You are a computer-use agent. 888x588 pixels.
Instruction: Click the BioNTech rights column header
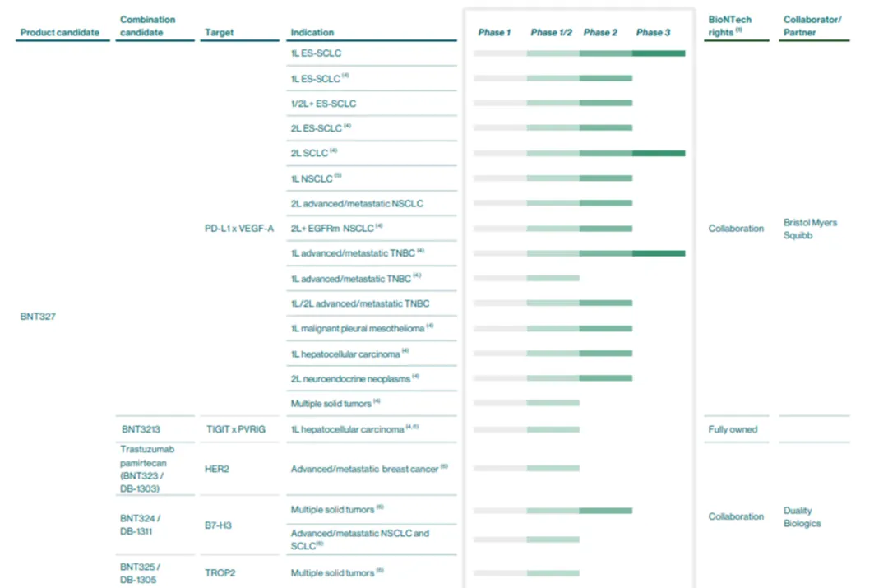[x=730, y=25]
